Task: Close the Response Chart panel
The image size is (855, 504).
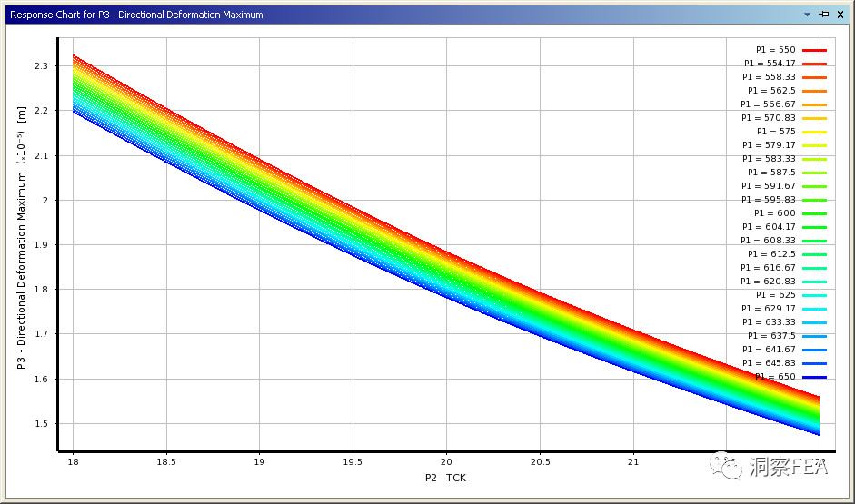Action: (840, 15)
